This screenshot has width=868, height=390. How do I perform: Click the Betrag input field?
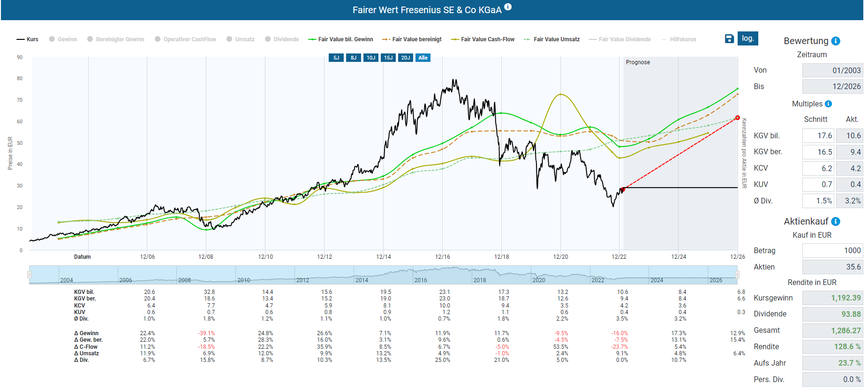coord(832,251)
